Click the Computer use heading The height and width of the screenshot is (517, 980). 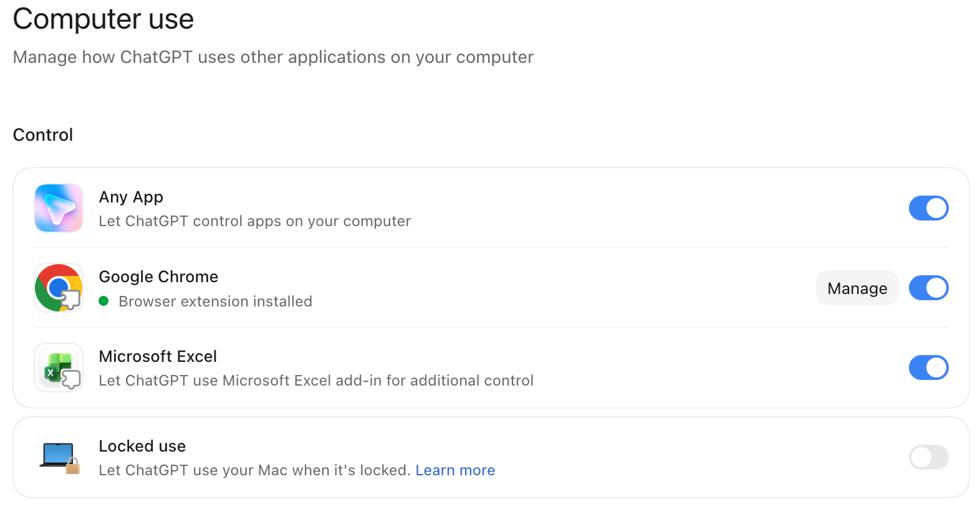pos(103,19)
